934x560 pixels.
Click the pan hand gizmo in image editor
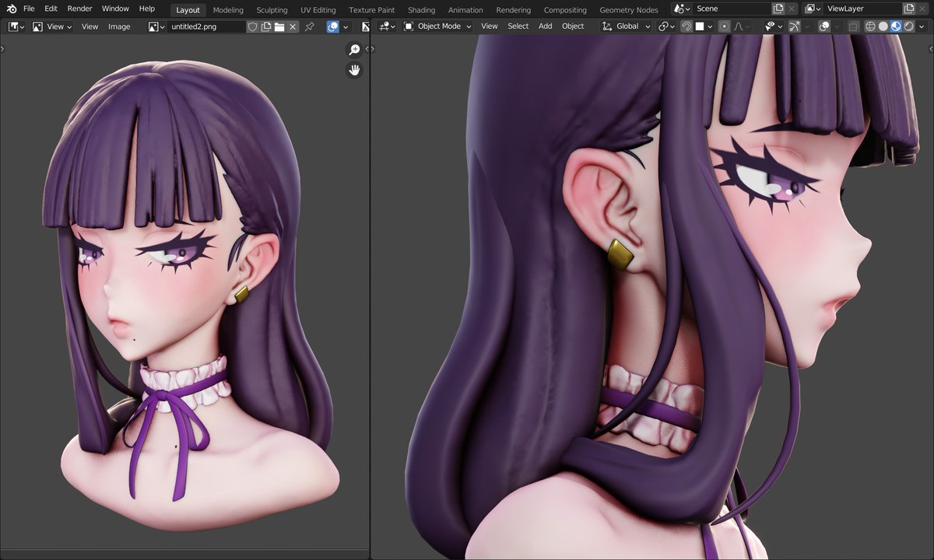tap(354, 70)
